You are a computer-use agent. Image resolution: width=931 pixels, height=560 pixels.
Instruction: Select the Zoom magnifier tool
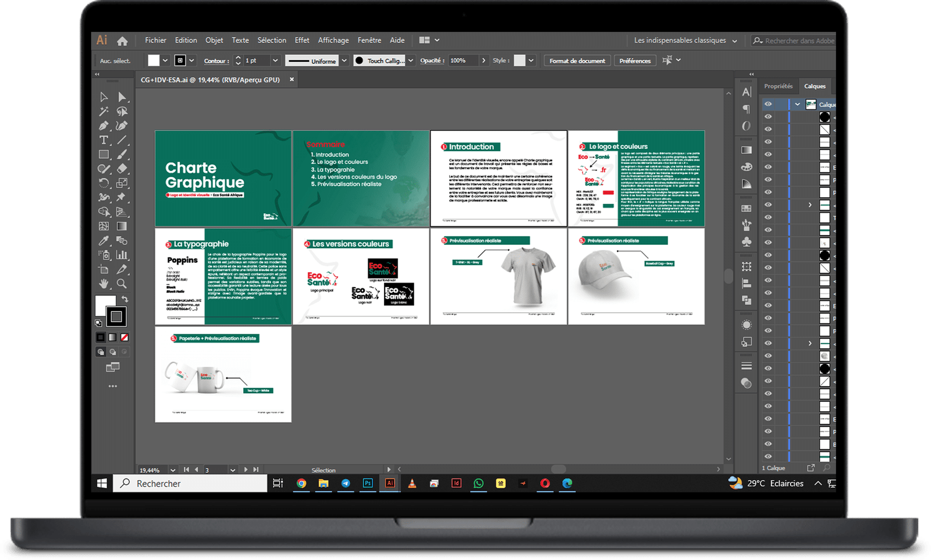coord(122,284)
